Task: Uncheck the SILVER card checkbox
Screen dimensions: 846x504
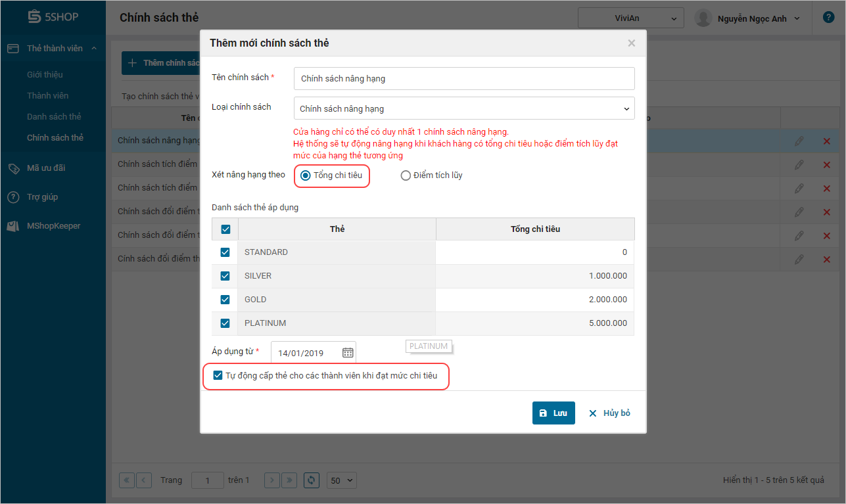Action: 225,276
